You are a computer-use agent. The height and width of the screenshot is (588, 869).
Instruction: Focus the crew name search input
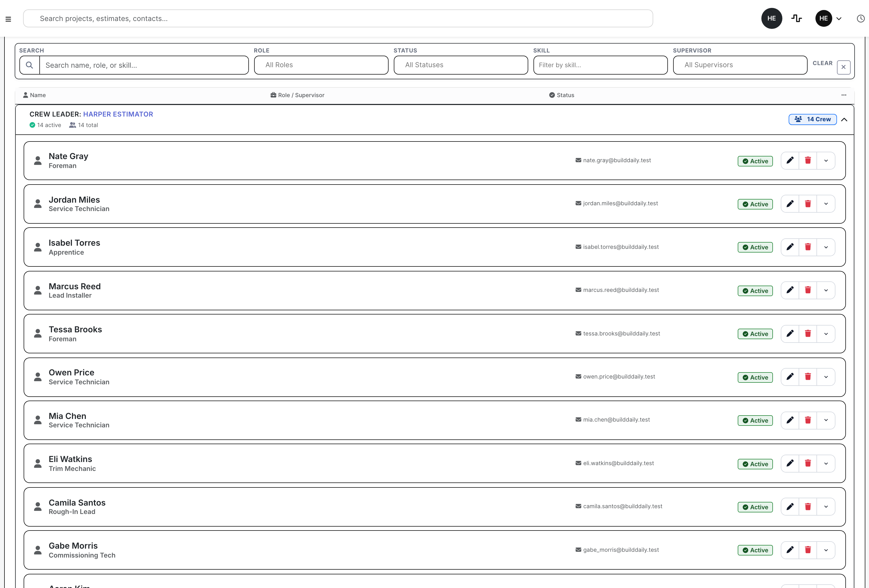(x=144, y=65)
